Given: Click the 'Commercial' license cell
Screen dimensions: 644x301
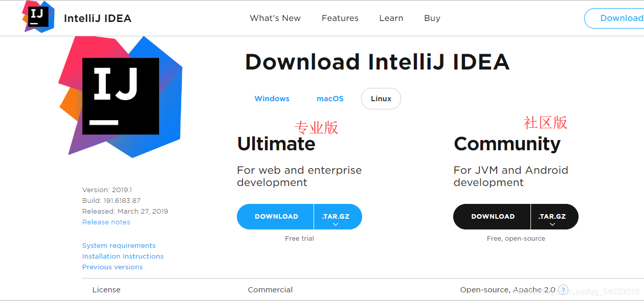Looking at the screenshot, I should (270, 290).
